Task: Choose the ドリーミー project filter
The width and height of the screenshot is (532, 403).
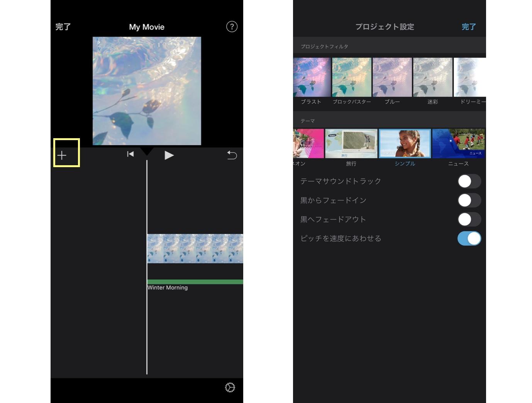Action: tap(470, 77)
